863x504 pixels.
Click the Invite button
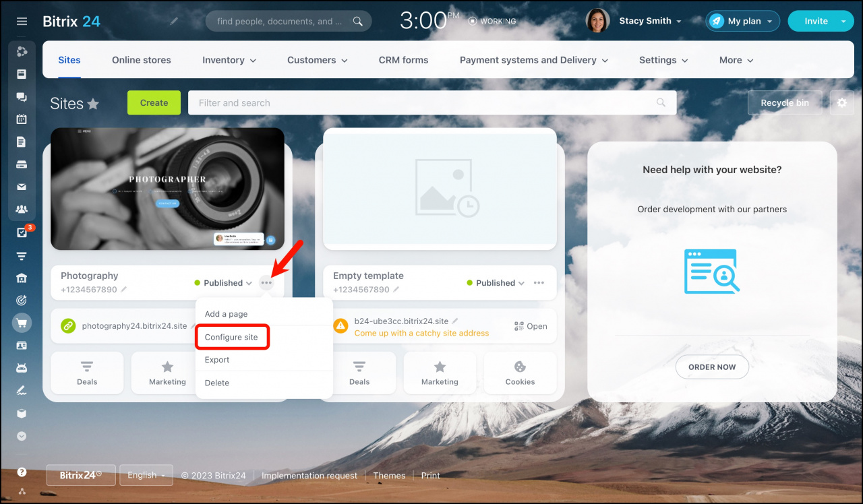coord(816,22)
